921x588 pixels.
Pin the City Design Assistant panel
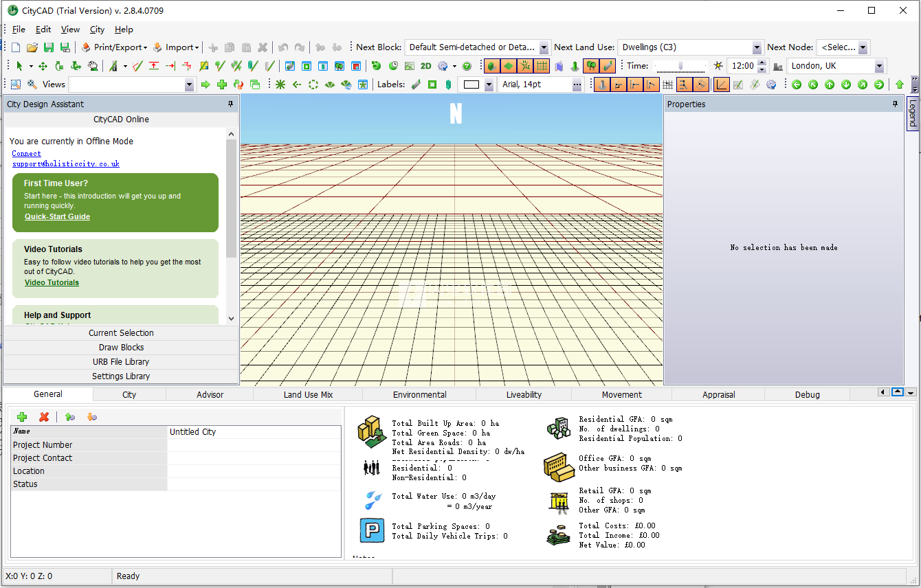coord(231,104)
